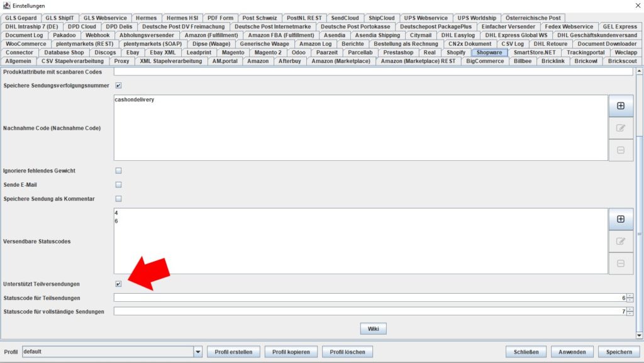Viewport: 644px width, 363px height.
Task: Select status code 6 in Versendbare Statuscodes
Action: tap(116, 221)
